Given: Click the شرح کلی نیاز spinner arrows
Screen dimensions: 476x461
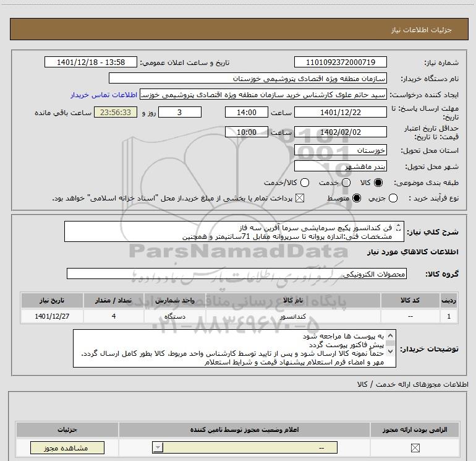Looking at the screenshot, I should pos(399,227).
